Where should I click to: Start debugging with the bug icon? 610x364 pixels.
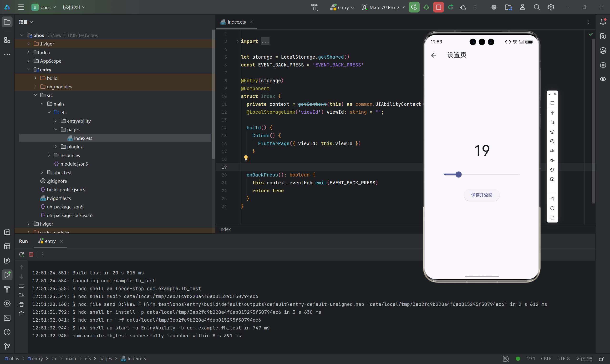[x=426, y=7]
